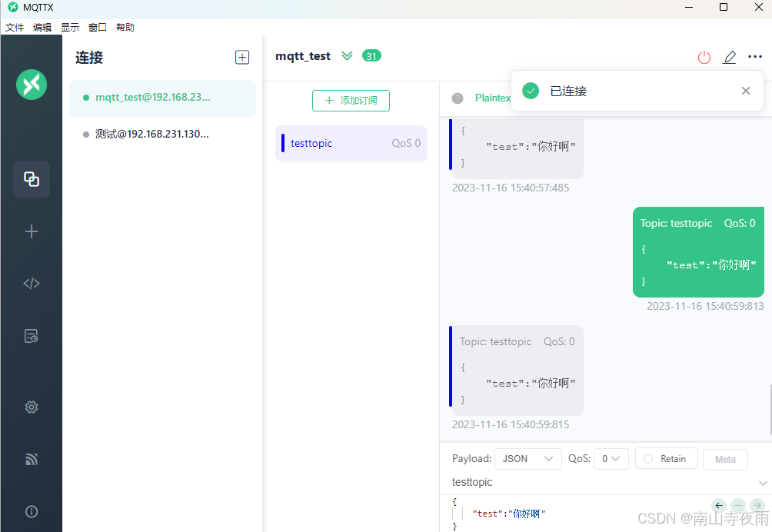772x532 pixels.
Task: Open the 窗口 menu
Action: tap(98, 27)
